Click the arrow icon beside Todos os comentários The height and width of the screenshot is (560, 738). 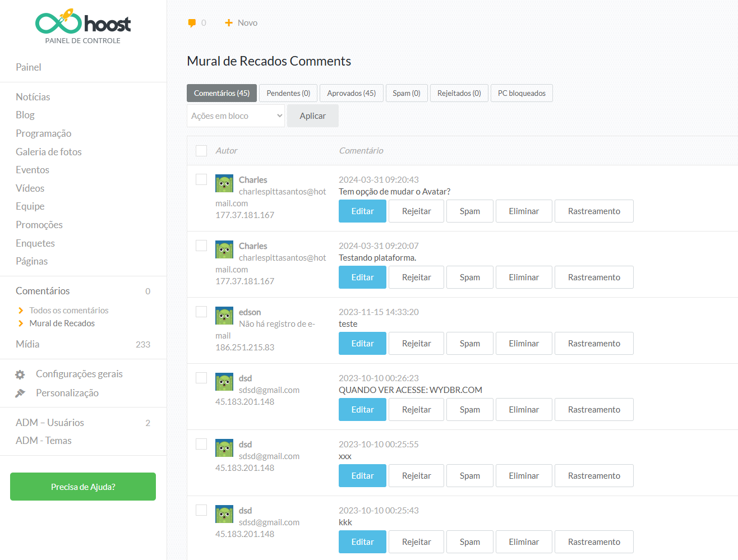(x=21, y=311)
